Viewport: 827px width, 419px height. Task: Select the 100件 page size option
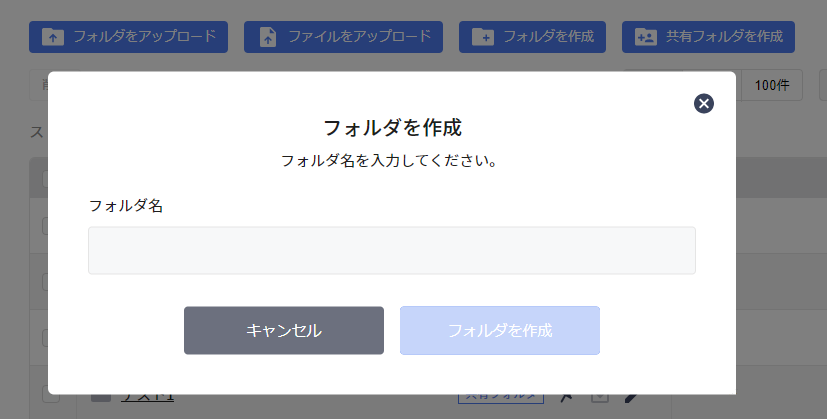point(772,85)
